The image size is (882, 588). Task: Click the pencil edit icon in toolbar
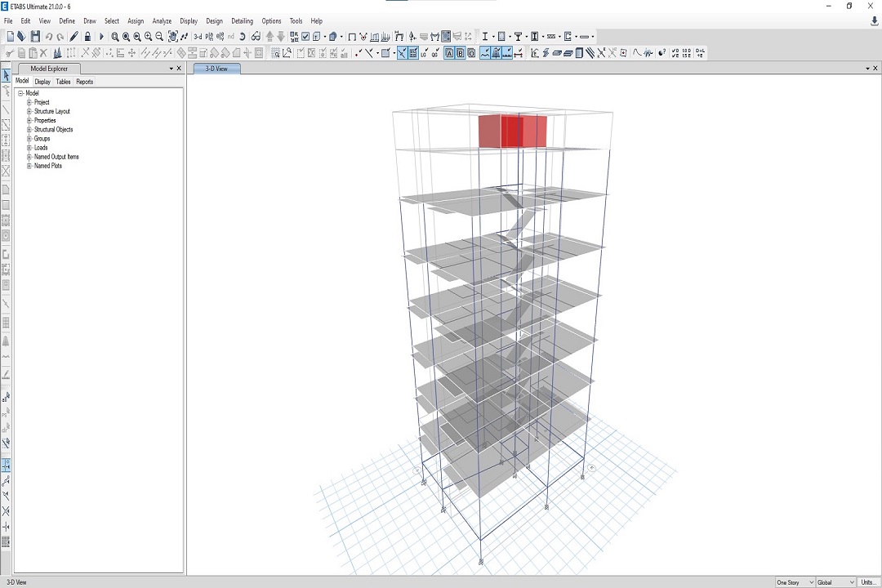click(x=74, y=37)
